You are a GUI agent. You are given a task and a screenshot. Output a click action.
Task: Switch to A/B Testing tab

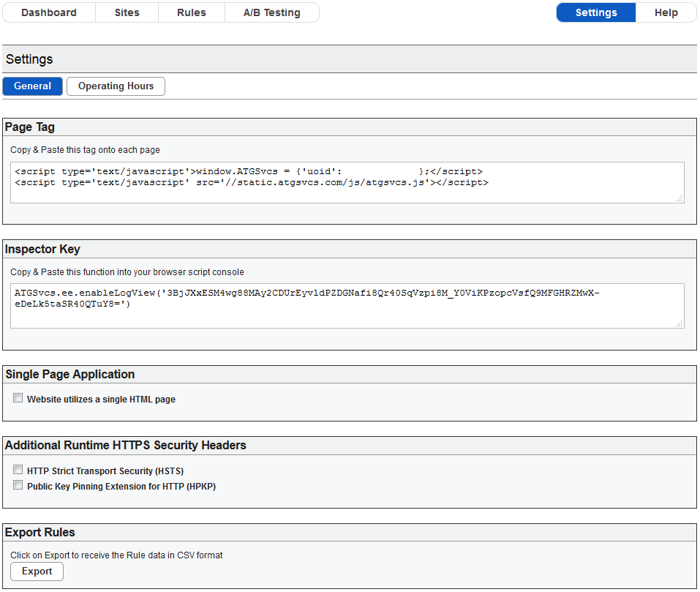272,12
